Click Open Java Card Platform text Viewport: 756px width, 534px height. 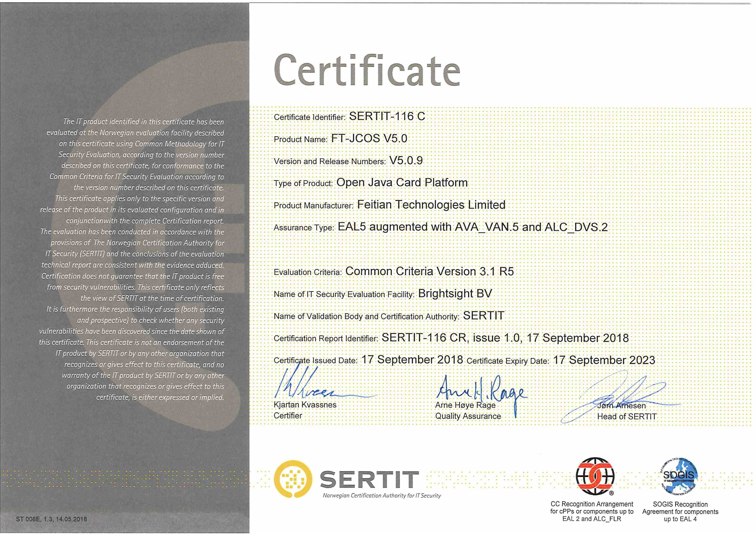click(x=402, y=183)
